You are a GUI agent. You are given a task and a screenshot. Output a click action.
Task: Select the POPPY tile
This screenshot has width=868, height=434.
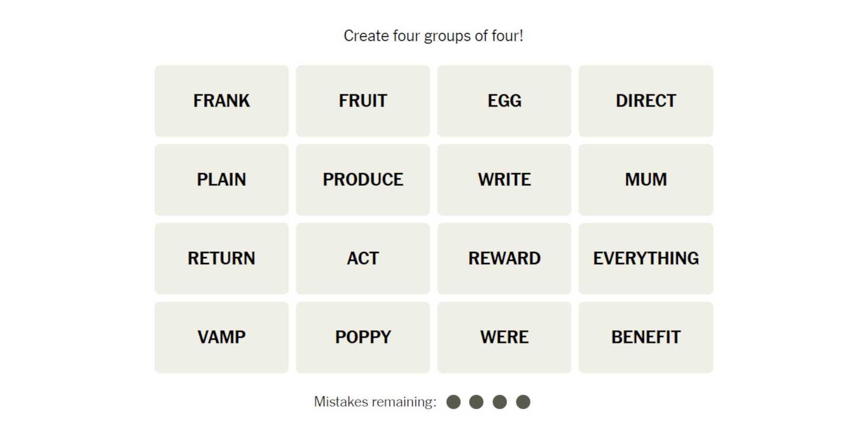click(363, 338)
